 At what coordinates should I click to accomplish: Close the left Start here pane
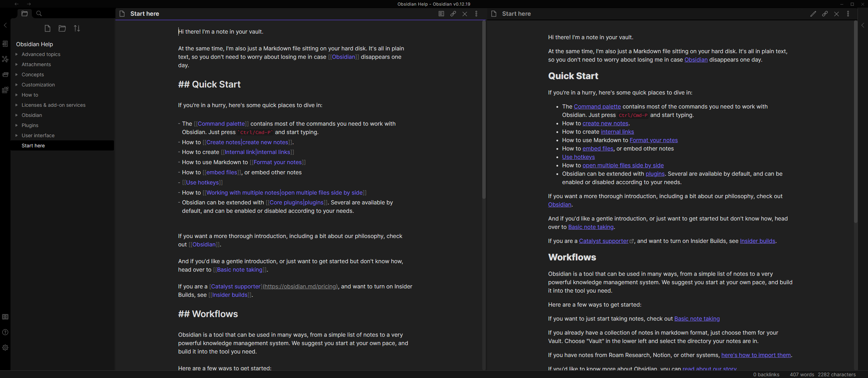465,14
